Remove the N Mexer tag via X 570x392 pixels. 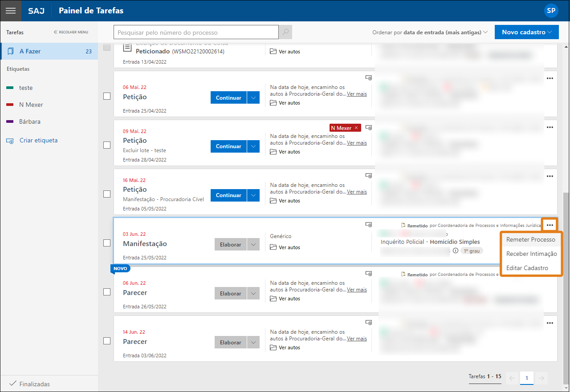[x=356, y=128]
